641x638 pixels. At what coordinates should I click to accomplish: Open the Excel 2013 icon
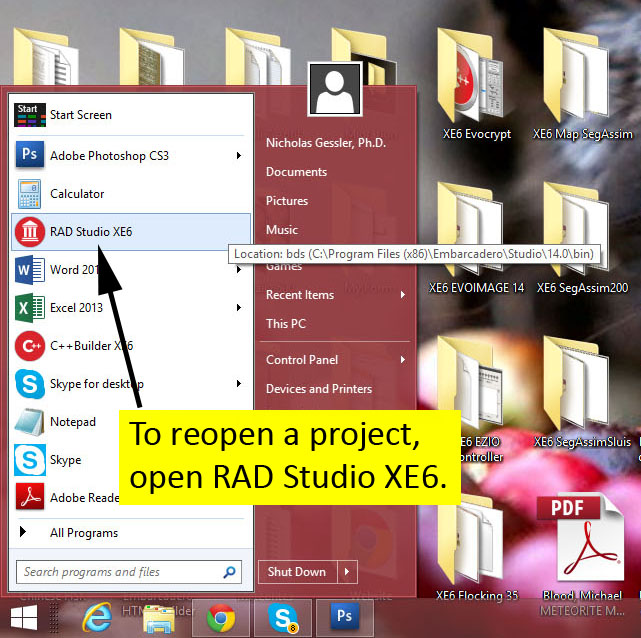point(29,308)
